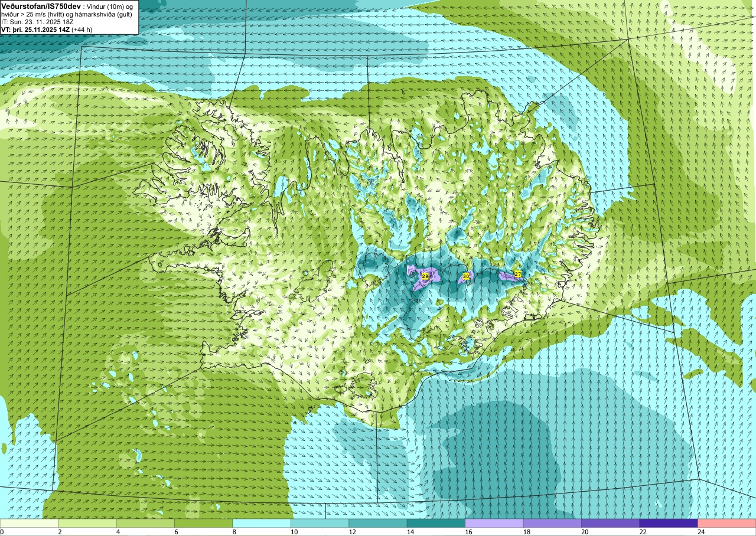Select the 0–2 m/s pale yellow legend swatch

29,523
